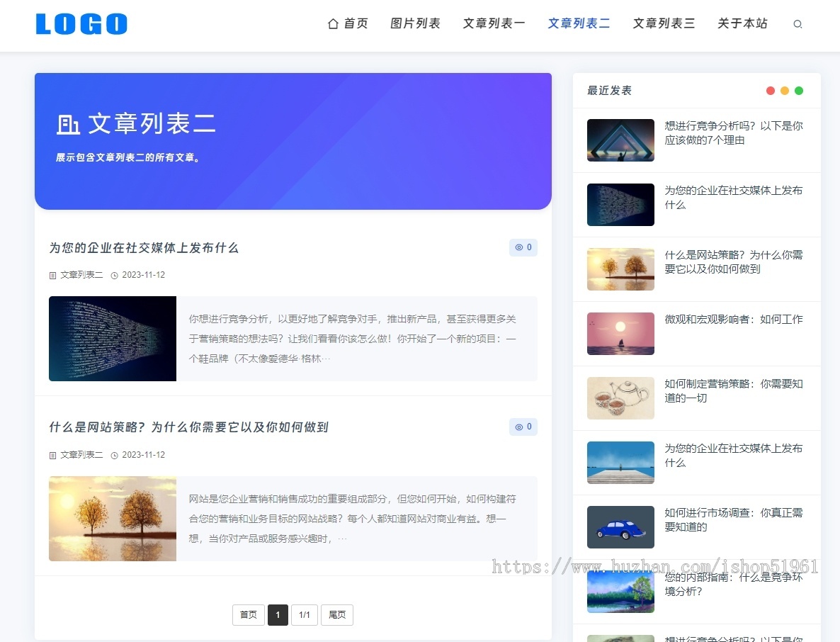Click date 2023-11-12 under second article
Viewport: 840px width, 642px height.
tap(144, 455)
